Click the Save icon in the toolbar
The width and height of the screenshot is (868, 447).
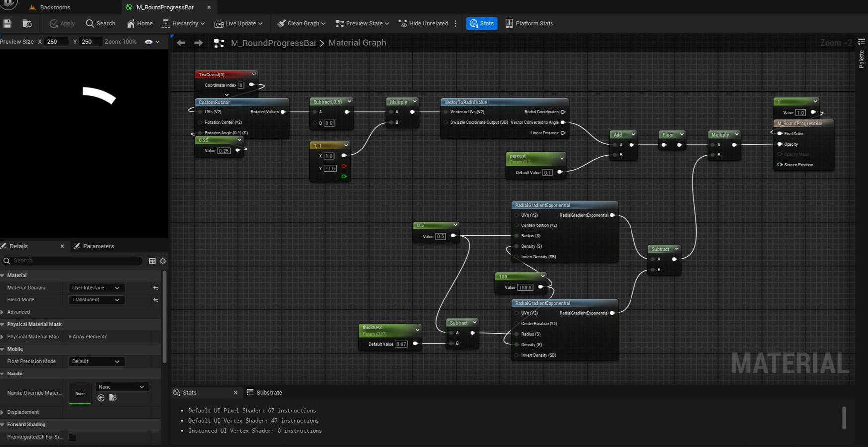click(x=7, y=23)
